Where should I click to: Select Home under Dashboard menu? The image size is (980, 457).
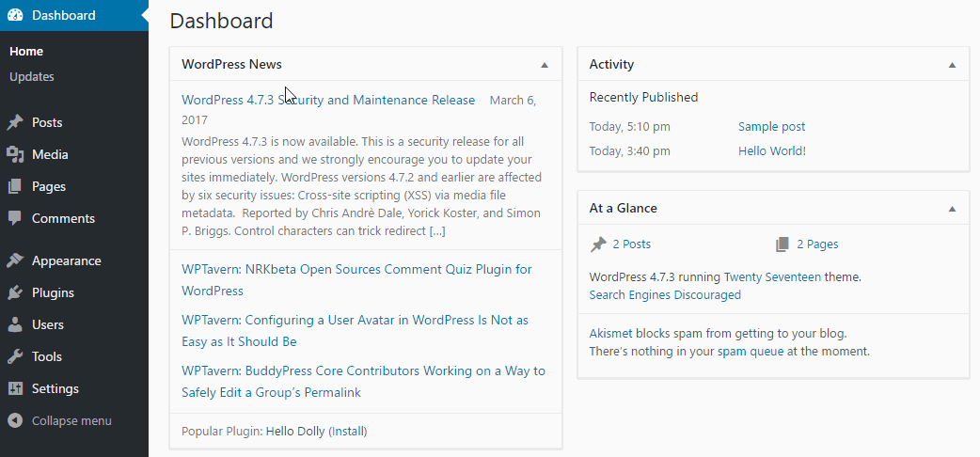[26, 52]
